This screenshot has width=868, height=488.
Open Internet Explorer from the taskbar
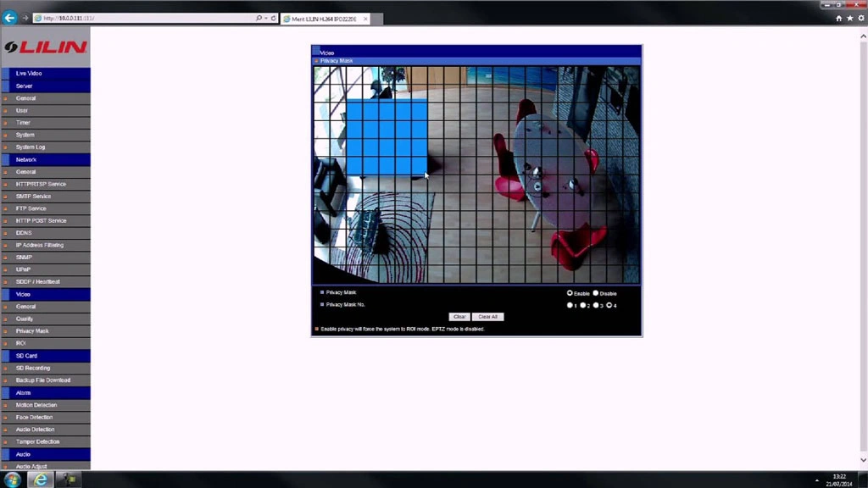(x=40, y=480)
